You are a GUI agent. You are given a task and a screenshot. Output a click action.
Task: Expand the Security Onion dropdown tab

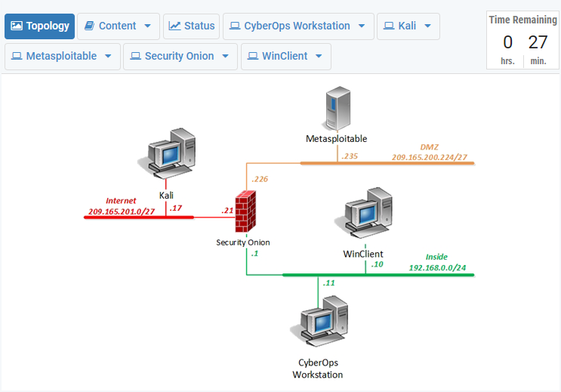click(180, 56)
